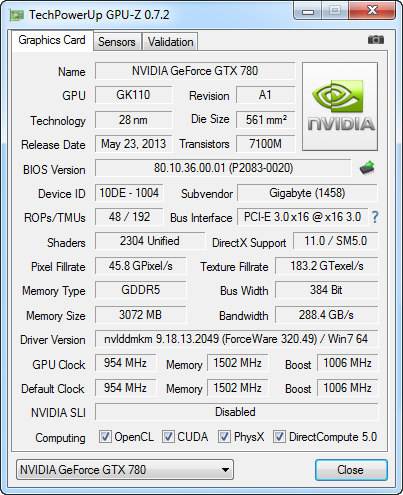Click the BIOS save chip icon
The image size is (403, 495).
[x=367, y=168]
